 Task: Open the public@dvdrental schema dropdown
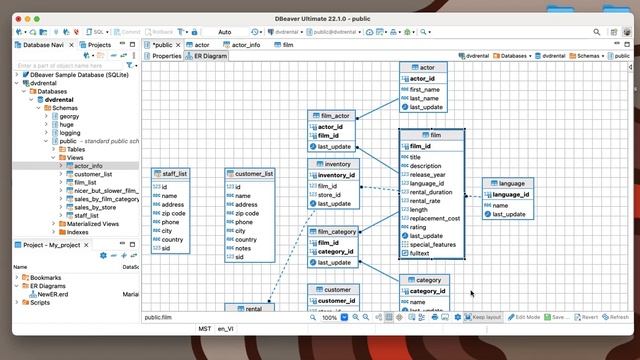(x=334, y=32)
